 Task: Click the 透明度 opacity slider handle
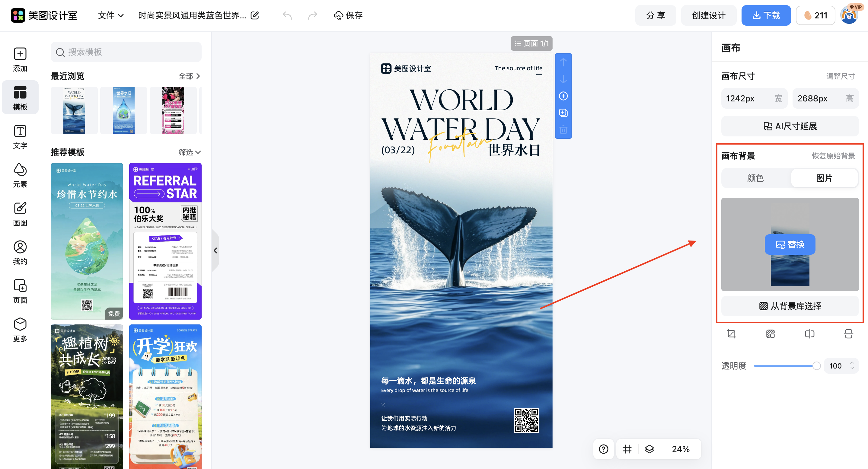pyautogui.click(x=816, y=365)
